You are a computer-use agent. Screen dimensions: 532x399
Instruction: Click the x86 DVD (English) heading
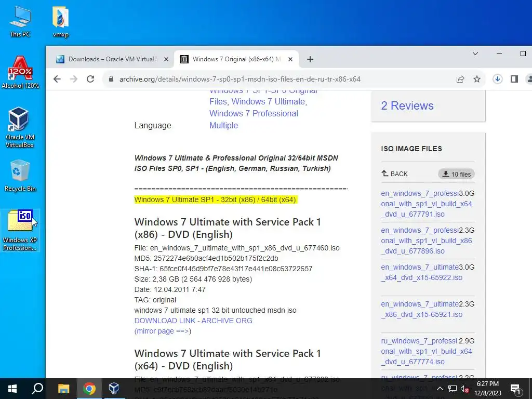pos(228,228)
